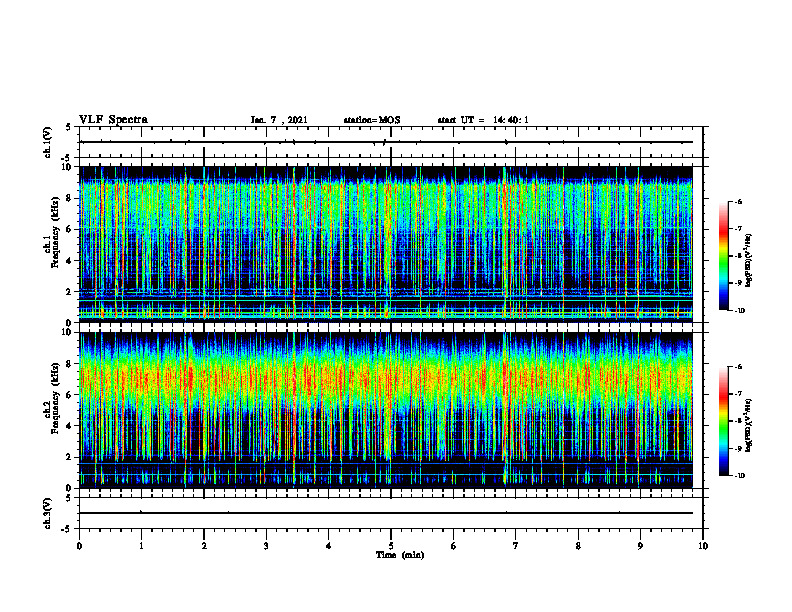The image size is (792, 612).
Task: Click the 'start UT = 14:40: 1' text
Action: (x=483, y=120)
